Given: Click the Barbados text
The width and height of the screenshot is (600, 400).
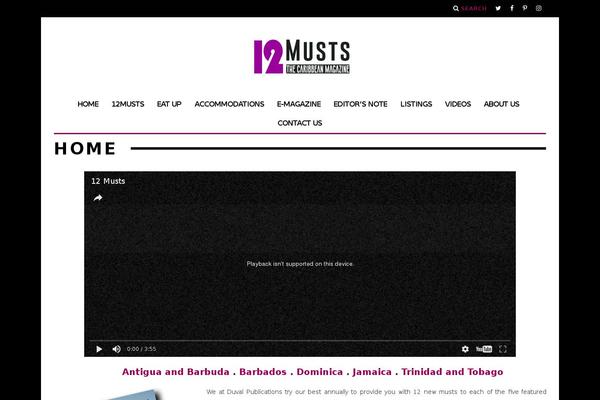Looking at the screenshot, I should (263, 372).
